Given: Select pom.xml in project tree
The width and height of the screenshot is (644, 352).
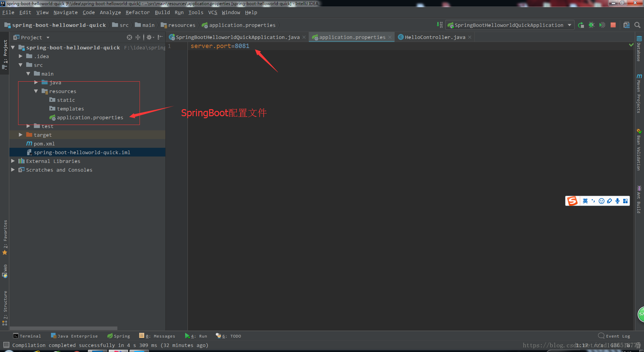Looking at the screenshot, I should tap(87, 143).
